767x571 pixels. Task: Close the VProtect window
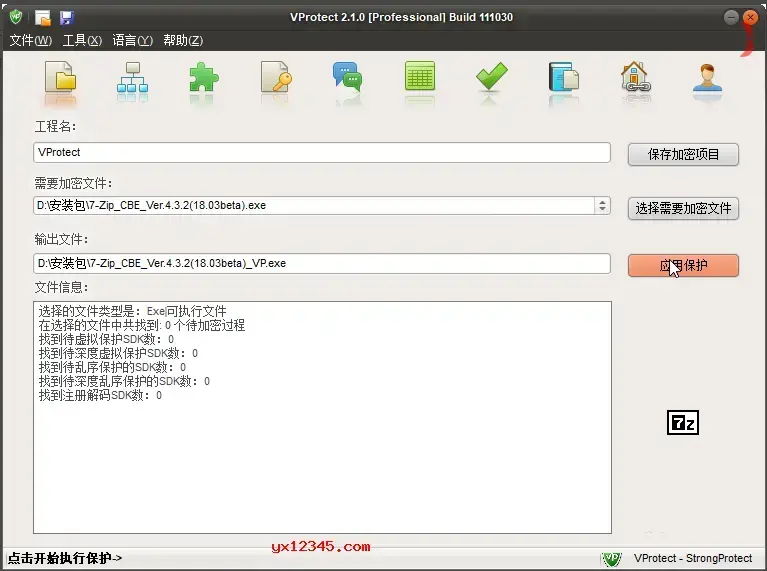750,18
